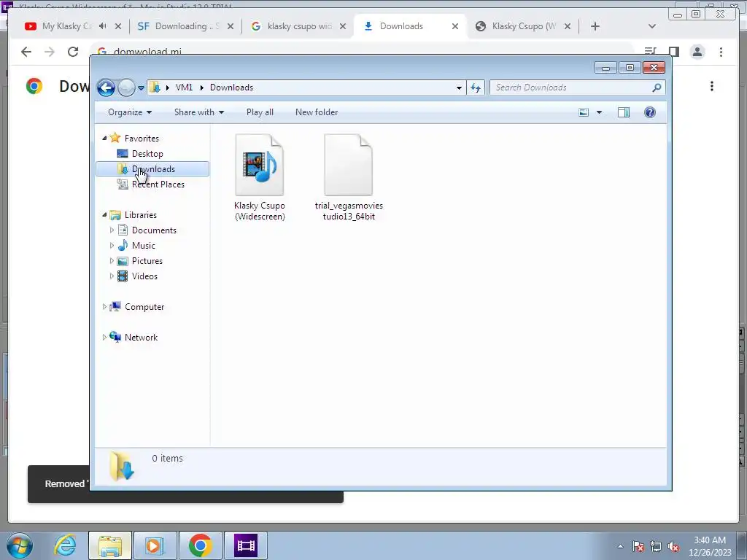Select Network in the navigation pane

[x=141, y=338]
